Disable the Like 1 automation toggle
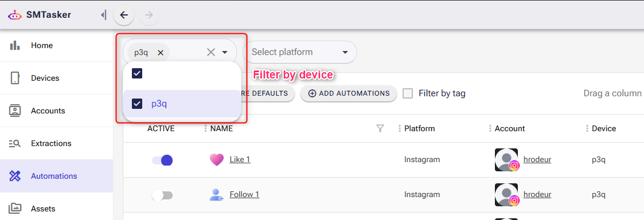 click(162, 160)
